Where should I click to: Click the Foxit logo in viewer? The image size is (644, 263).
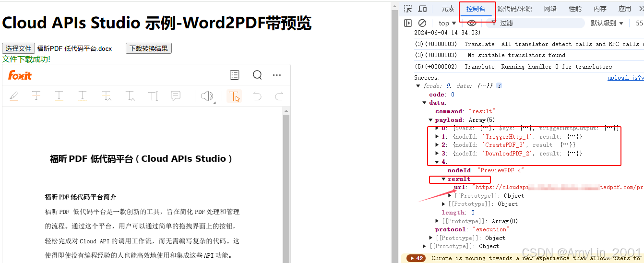(20, 75)
